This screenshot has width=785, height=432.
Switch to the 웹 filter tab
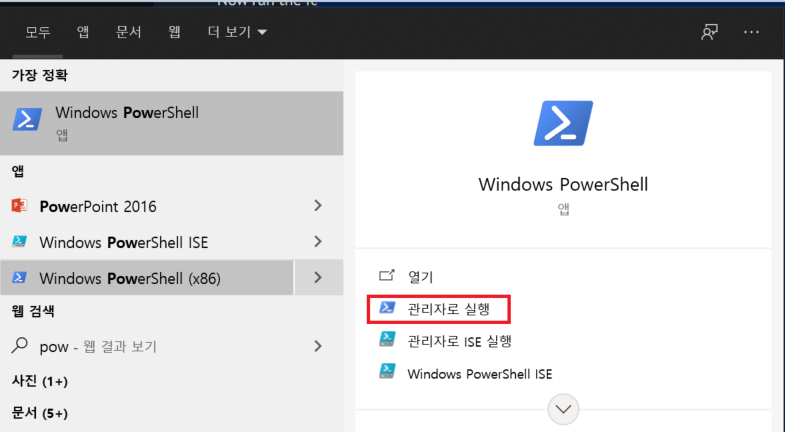coord(174,33)
